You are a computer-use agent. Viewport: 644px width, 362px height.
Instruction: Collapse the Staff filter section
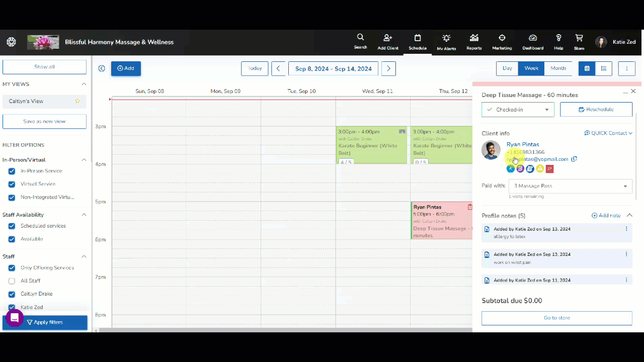(x=84, y=256)
